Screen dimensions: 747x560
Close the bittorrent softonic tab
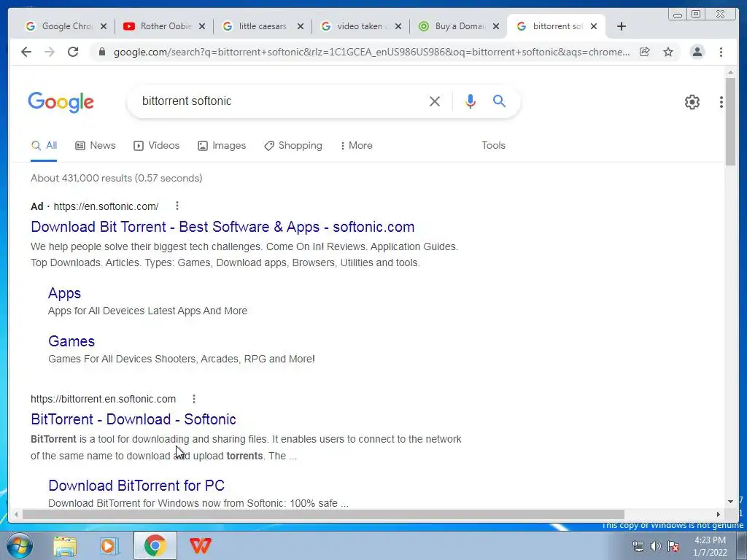(594, 26)
